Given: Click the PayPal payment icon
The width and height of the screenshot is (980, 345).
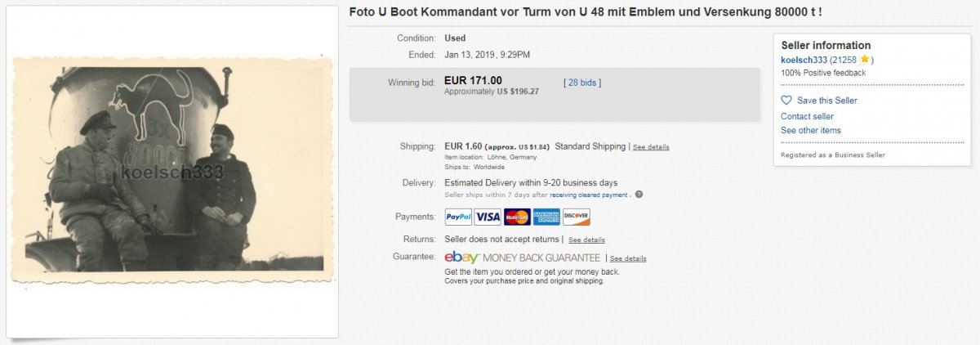Looking at the screenshot, I should tap(458, 217).
